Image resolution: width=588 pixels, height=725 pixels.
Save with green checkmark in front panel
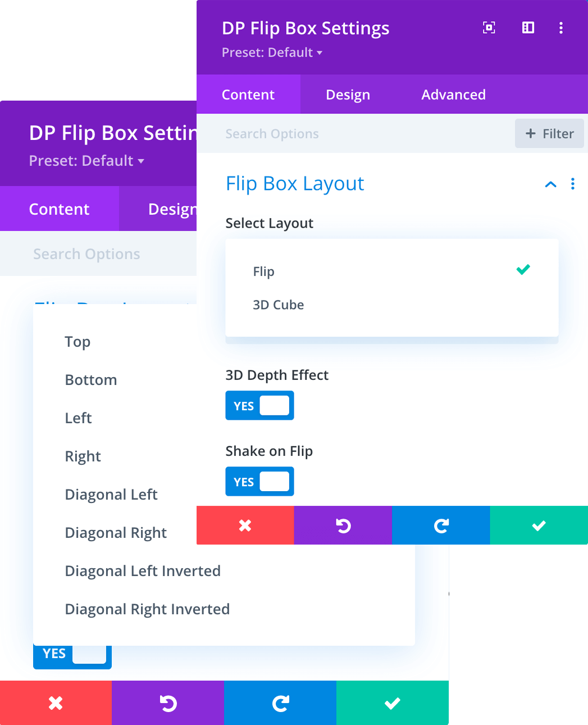539,525
